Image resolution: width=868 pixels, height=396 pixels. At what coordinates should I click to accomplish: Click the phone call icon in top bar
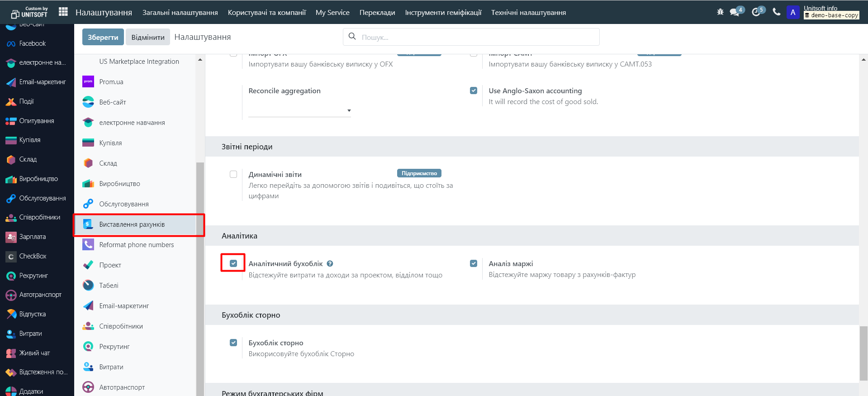(x=777, y=12)
